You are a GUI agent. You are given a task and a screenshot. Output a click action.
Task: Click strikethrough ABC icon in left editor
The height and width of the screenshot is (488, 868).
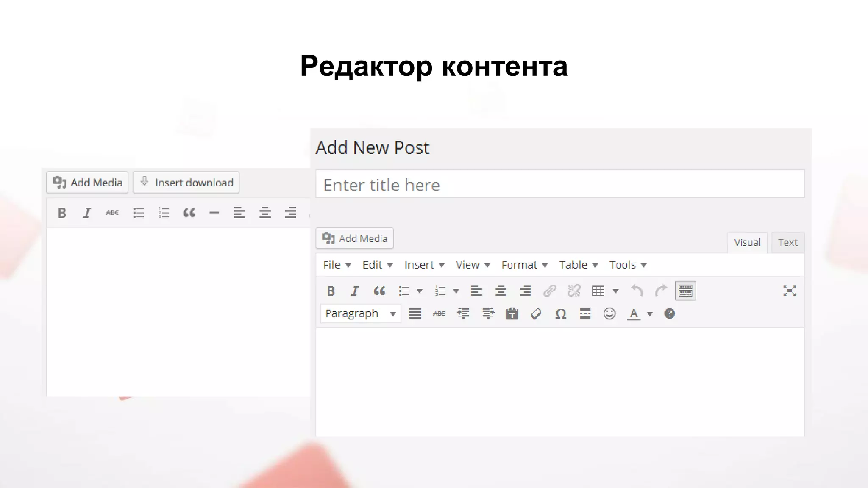point(112,213)
